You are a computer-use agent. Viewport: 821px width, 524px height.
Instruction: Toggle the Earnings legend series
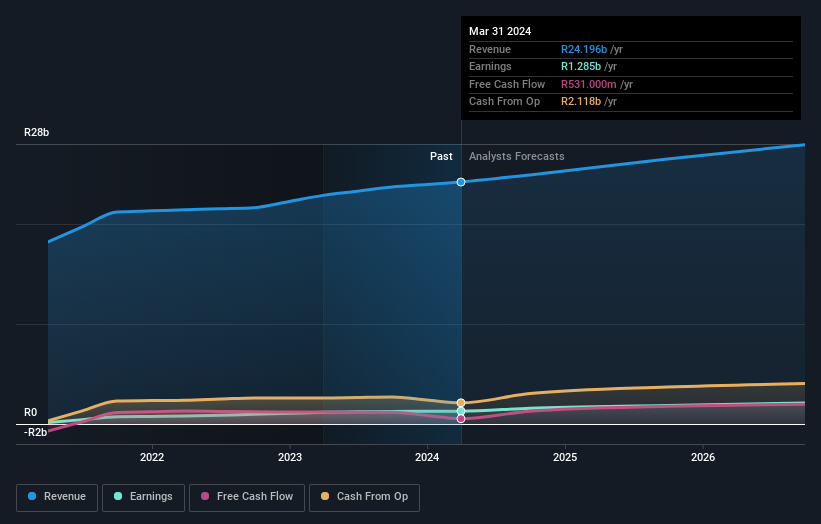(143, 497)
